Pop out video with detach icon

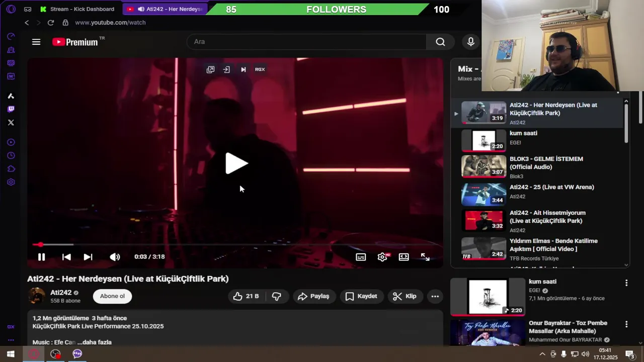[x=210, y=69]
